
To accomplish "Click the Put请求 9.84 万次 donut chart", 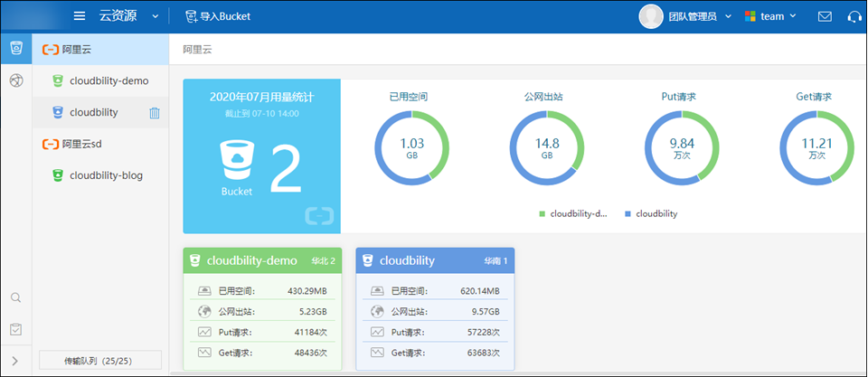I will click(x=682, y=147).
